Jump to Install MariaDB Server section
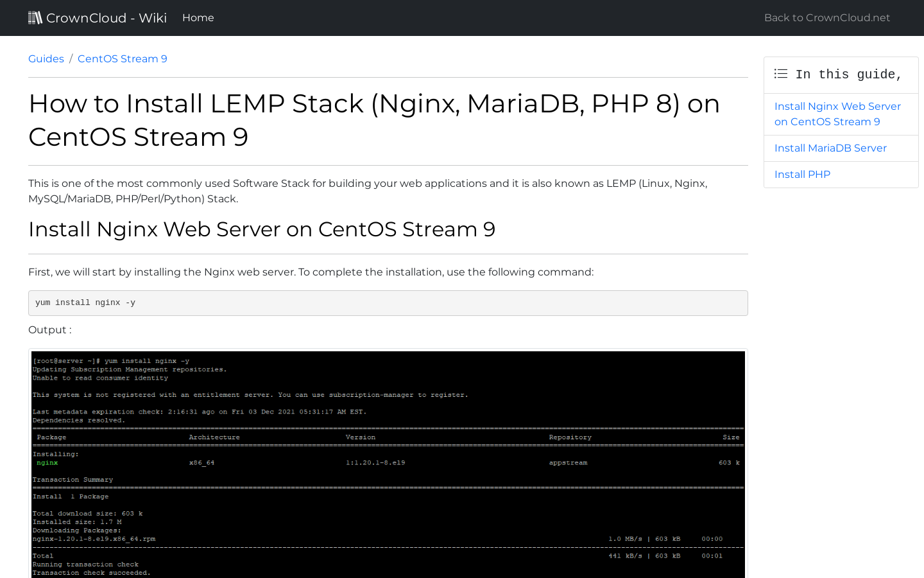Viewport: 924px width, 578px height. pos(841,148)
